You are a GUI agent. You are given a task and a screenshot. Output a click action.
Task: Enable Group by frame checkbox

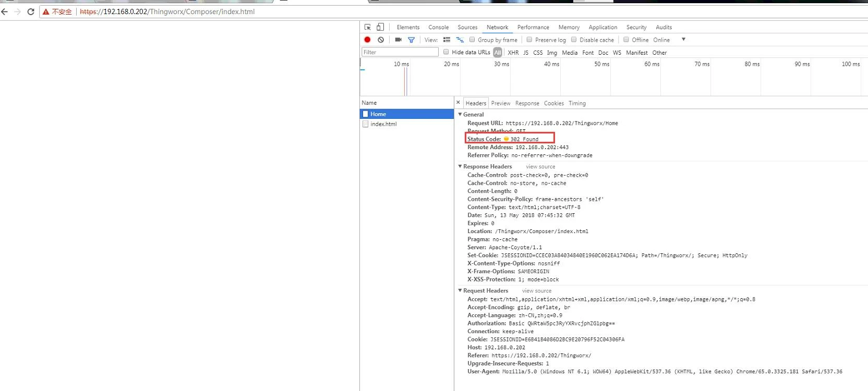click(x=472, y=40)
